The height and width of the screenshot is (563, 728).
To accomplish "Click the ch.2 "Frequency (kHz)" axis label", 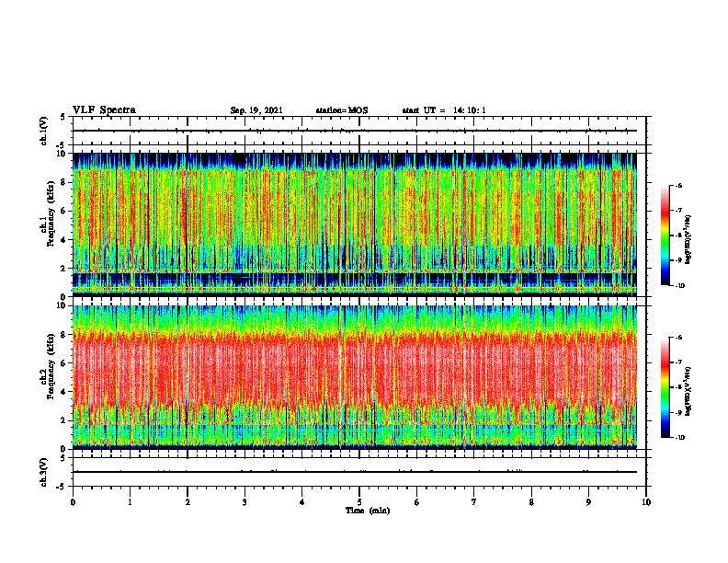I will click(52, 366).
